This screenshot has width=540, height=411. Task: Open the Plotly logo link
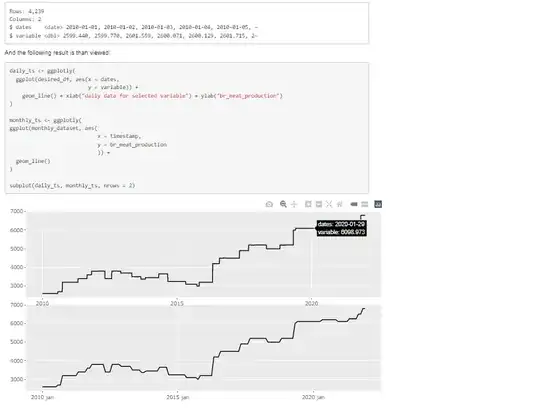[378, 204]
